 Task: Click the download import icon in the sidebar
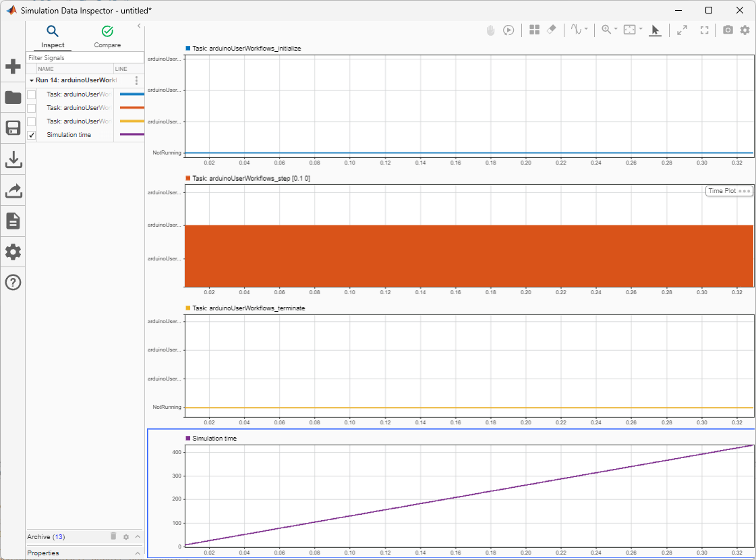click(x=13, y=159)
